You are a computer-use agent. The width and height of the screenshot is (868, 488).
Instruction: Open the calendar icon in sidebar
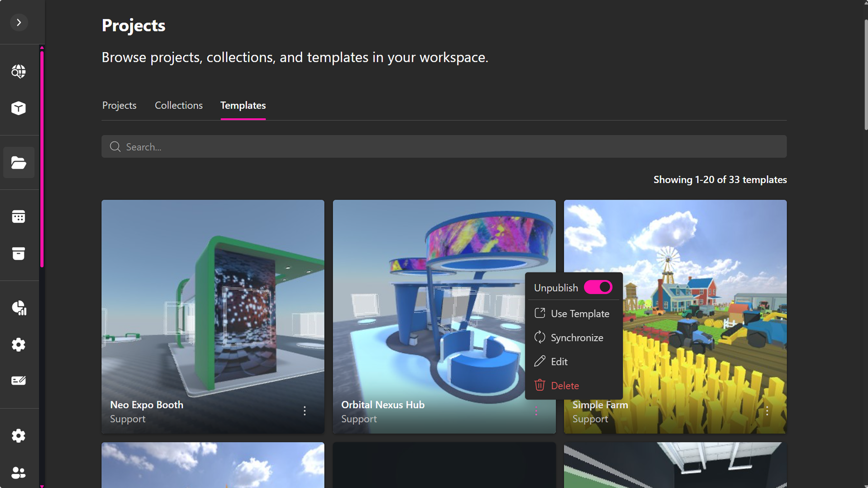click(19, 217)
